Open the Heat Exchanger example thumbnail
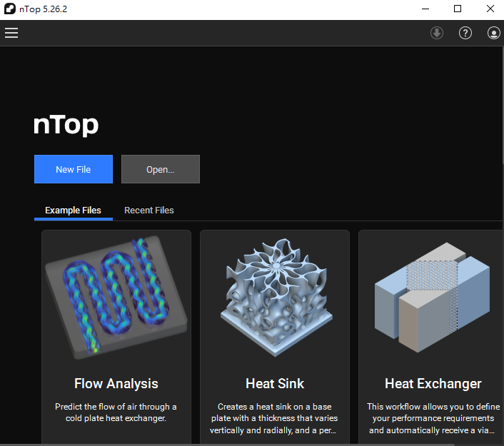The width and height of the screenshot is (504, 446). 432,298
